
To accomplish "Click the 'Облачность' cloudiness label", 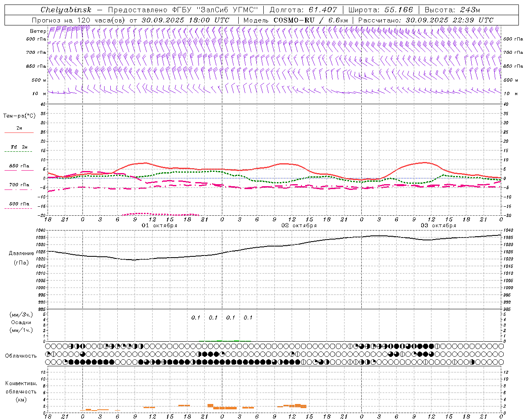I will [21, 356].
